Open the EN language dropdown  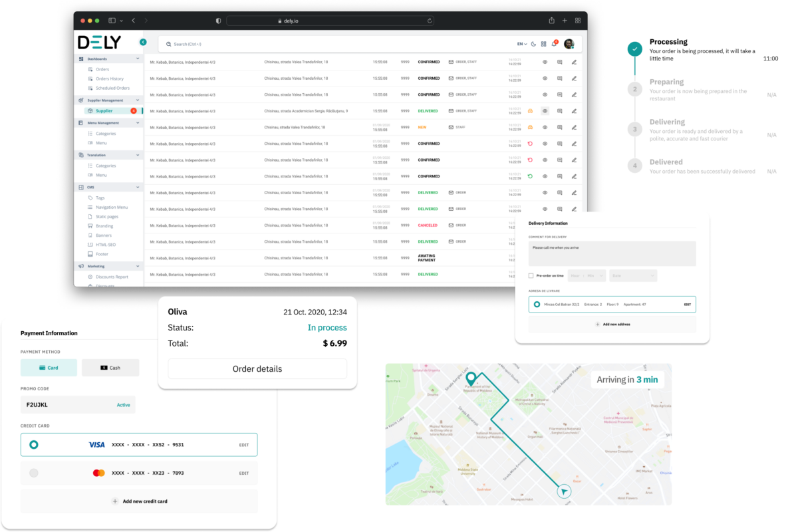click(521, 44)
